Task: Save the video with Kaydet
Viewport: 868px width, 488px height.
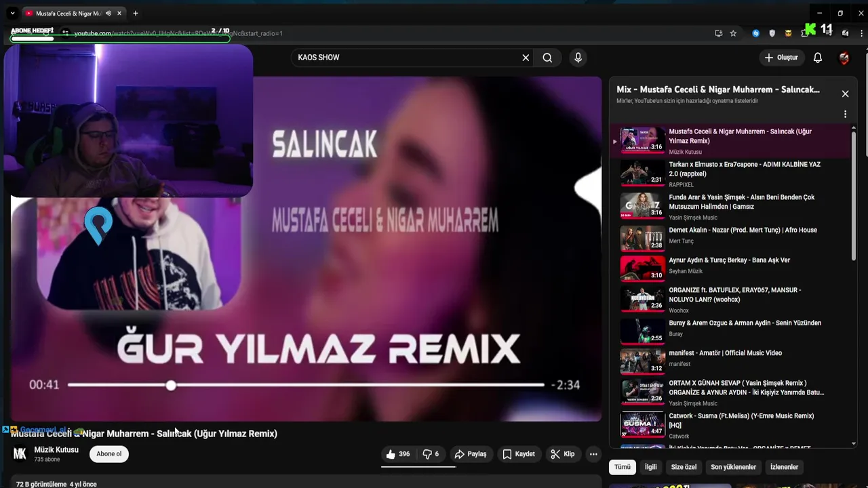Action: (x=519, y=454)
